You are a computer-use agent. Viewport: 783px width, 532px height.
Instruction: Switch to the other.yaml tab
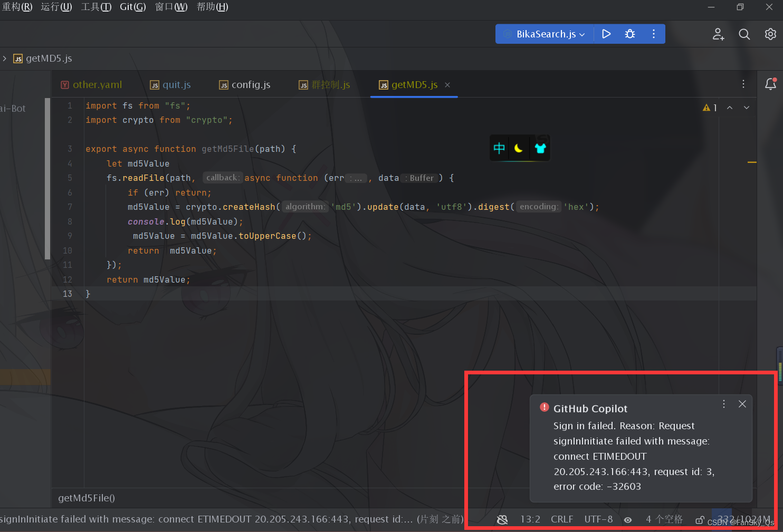coord(91,85)
